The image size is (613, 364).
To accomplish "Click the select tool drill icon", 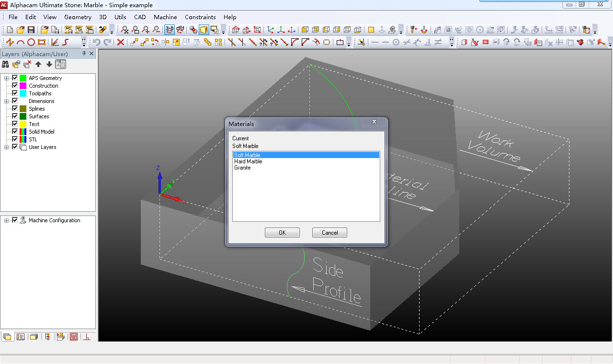I will [414, 30].
